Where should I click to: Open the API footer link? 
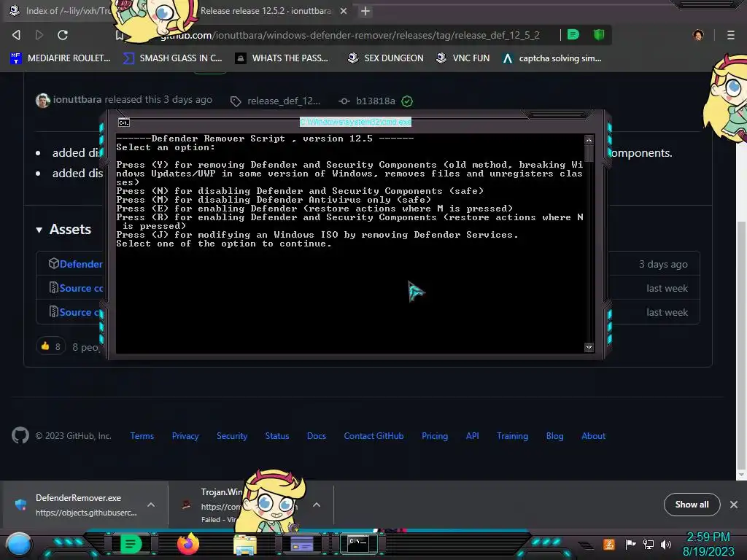coord(473,436)
